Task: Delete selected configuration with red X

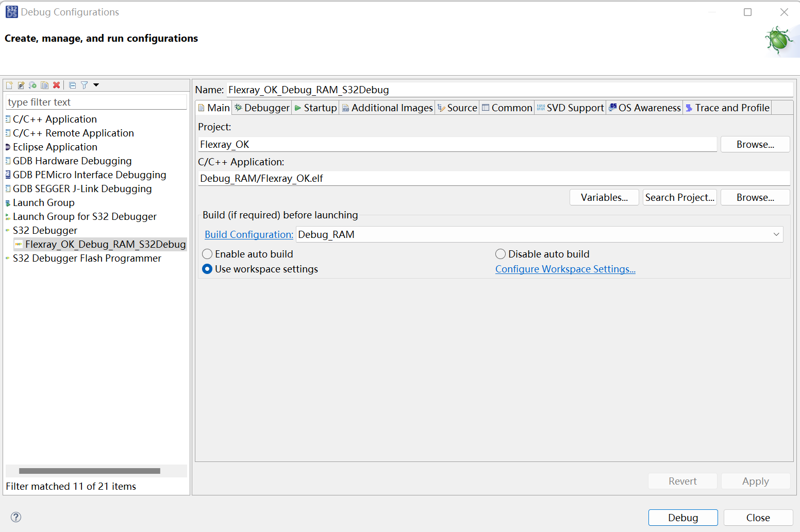Action: point(57,85)
